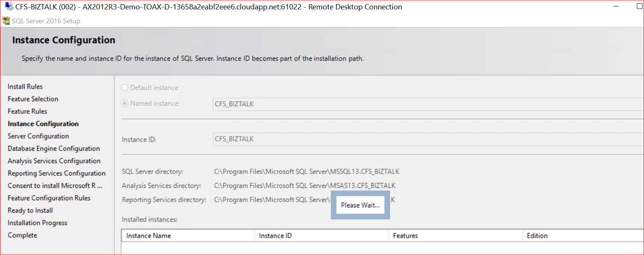The height and width of the screenshot is (255, 644).
Task: Sort by Instance Name column header
Action: point(188,236)
